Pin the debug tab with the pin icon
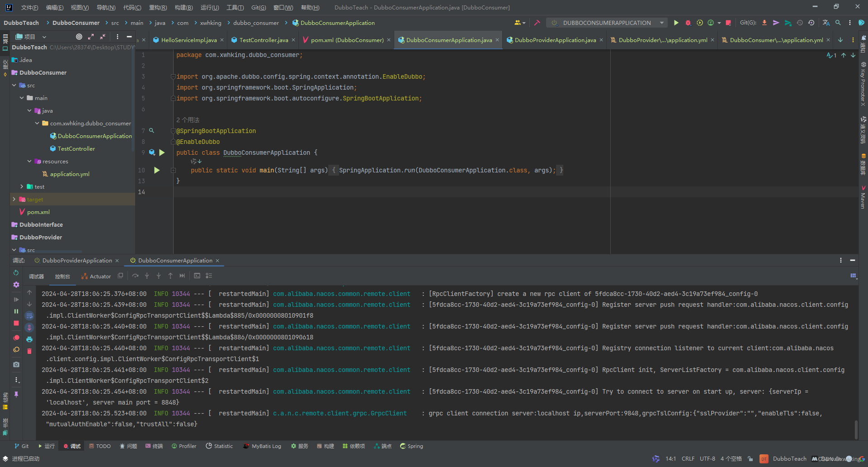 (16, 395)
